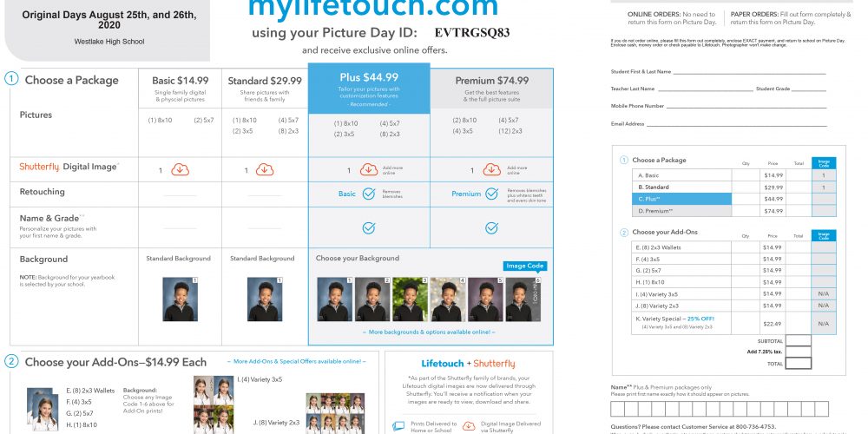Click the $22.49 price for Variety Special
Image resolution: width=868 pixels, height=434 pixels.
tap(772, 324)
